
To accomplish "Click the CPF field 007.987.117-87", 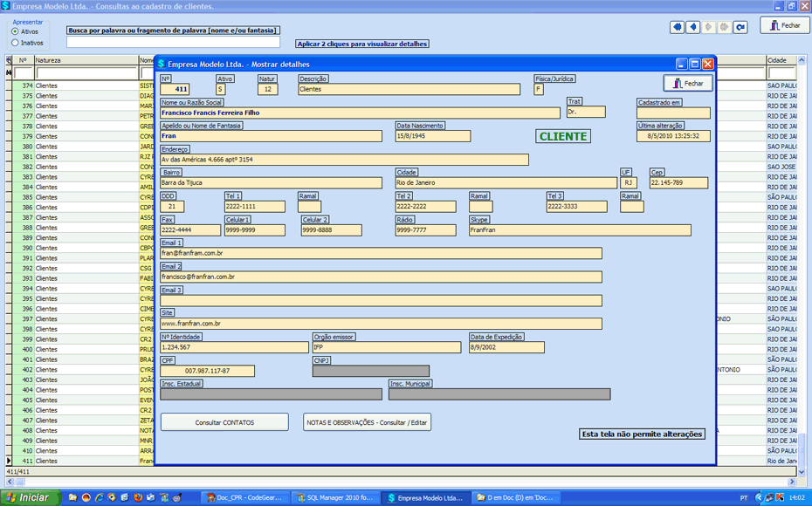I will [x=207, y=371].
